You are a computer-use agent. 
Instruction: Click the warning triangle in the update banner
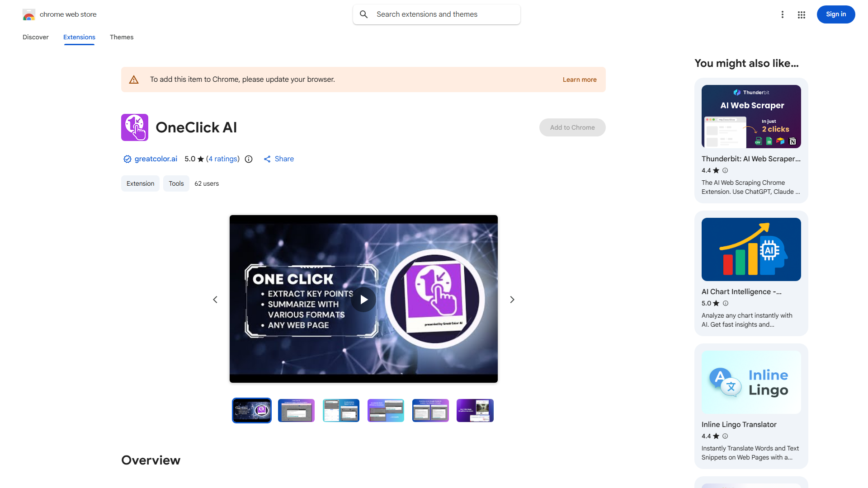tap(134, 79)
